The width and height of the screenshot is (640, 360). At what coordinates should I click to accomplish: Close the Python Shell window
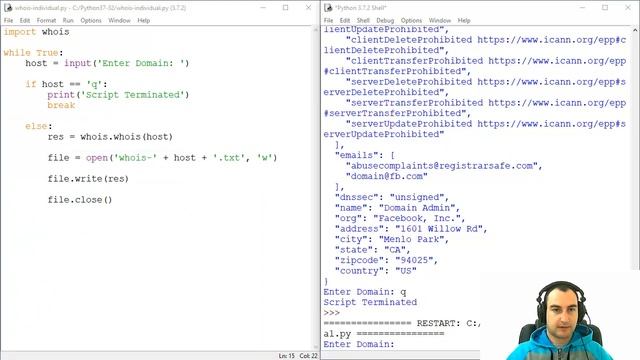[x=628, y=8]
